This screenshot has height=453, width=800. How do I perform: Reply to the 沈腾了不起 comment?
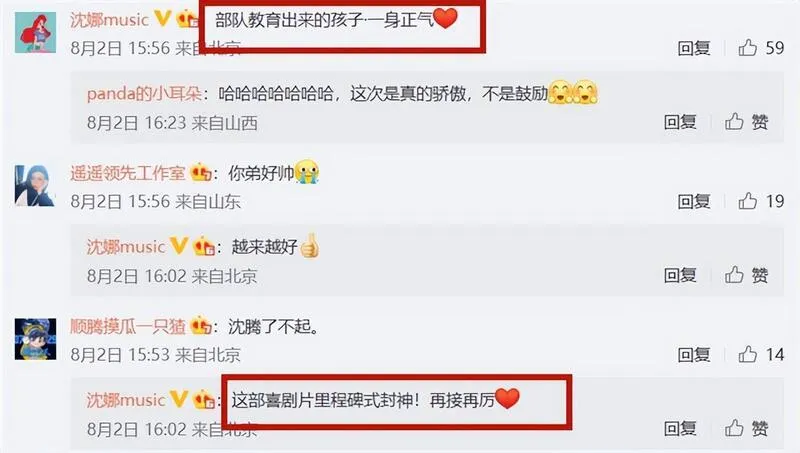[x=694, y=355]
